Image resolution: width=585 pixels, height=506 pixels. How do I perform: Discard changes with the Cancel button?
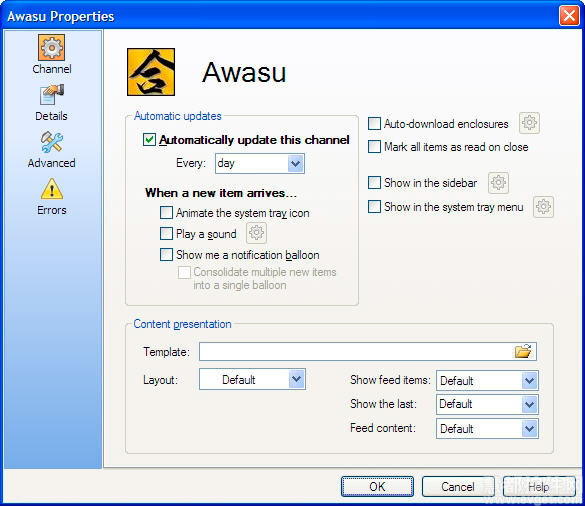pyautogui.click(x=458, y=486)
